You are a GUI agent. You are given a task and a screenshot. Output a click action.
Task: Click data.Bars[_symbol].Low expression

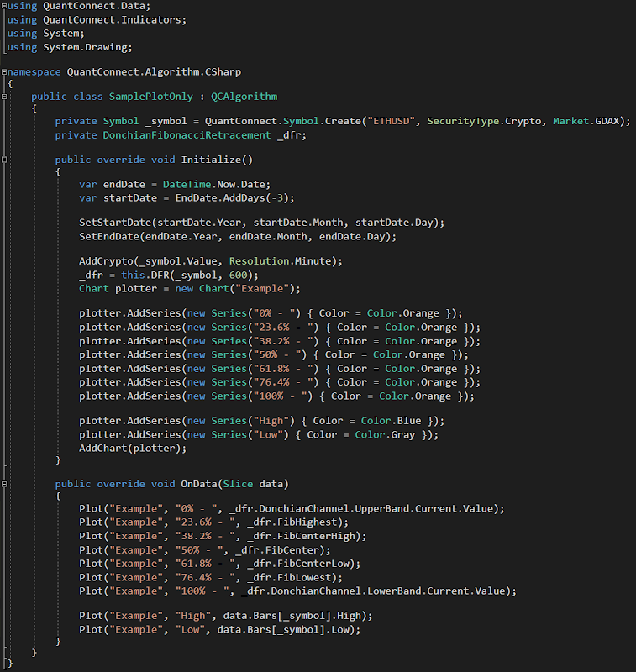(x=283, y=629)
